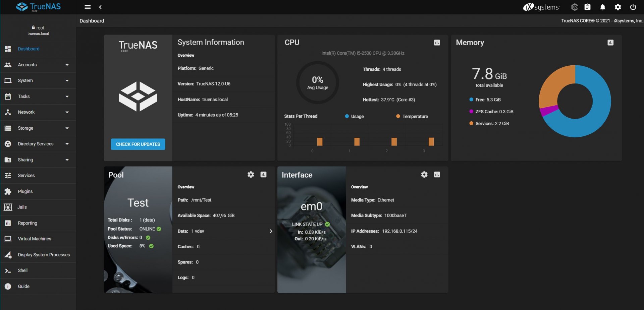Collapse sidebar with the left chevron
The width and height of the screenshot is (644, 310).
(100, 7)
